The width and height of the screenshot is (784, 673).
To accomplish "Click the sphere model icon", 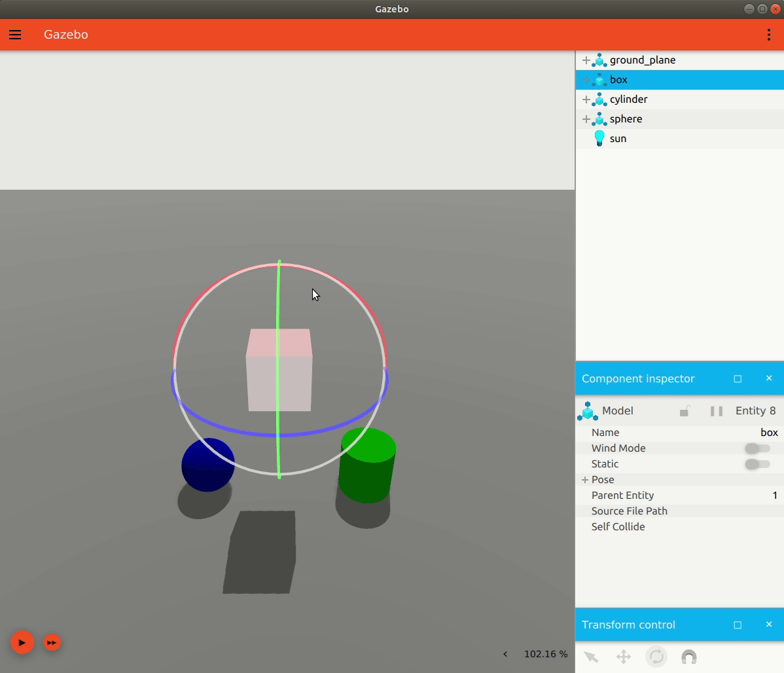I will pyautogui.click(x=599, y=119).
